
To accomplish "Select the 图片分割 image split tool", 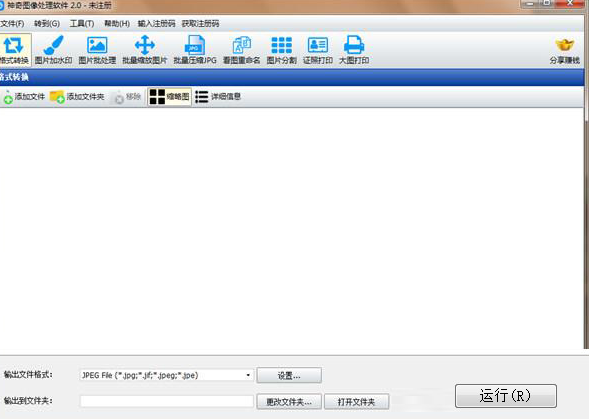I will (281, 48).
